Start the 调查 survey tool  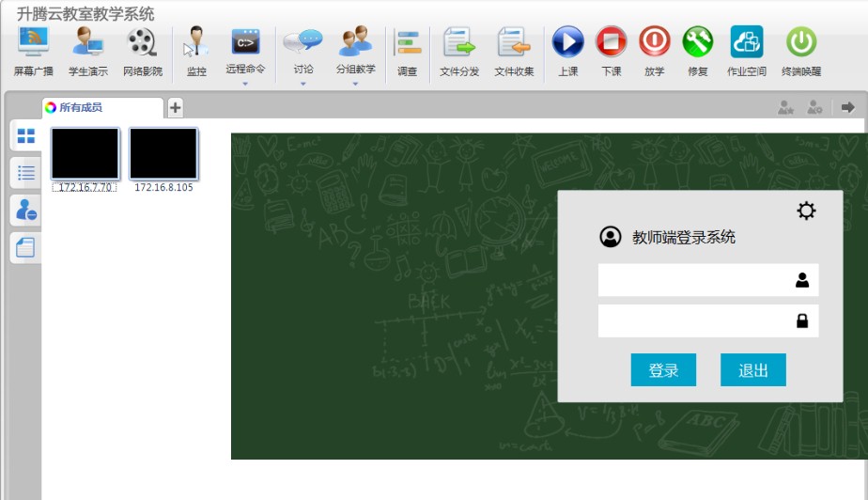pos(407,43)
